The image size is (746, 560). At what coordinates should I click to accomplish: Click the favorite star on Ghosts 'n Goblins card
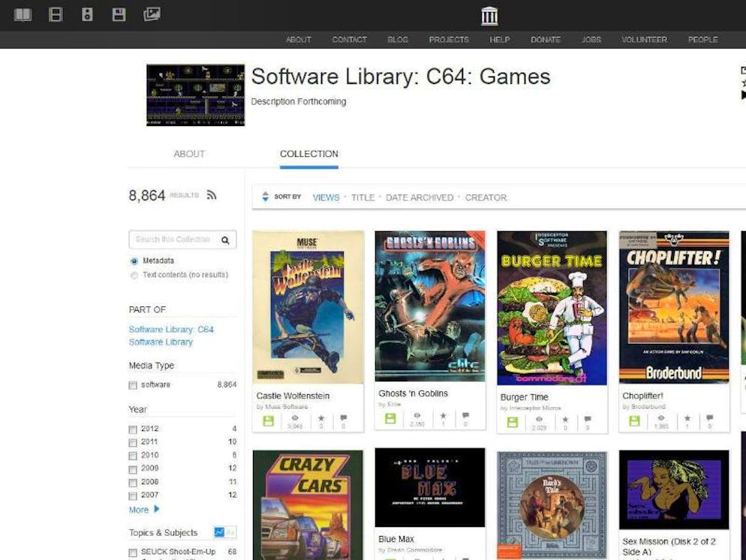point(443,416)
